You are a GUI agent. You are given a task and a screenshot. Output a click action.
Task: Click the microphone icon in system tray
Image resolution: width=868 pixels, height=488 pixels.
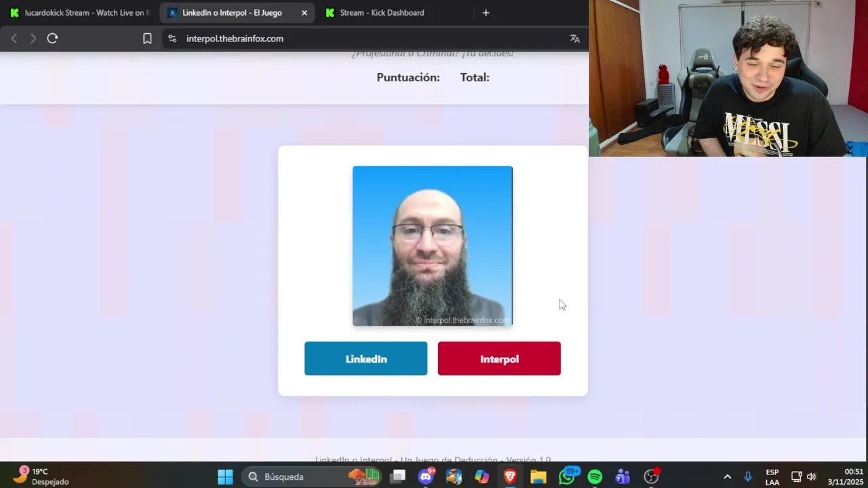(x=748, y=476)
